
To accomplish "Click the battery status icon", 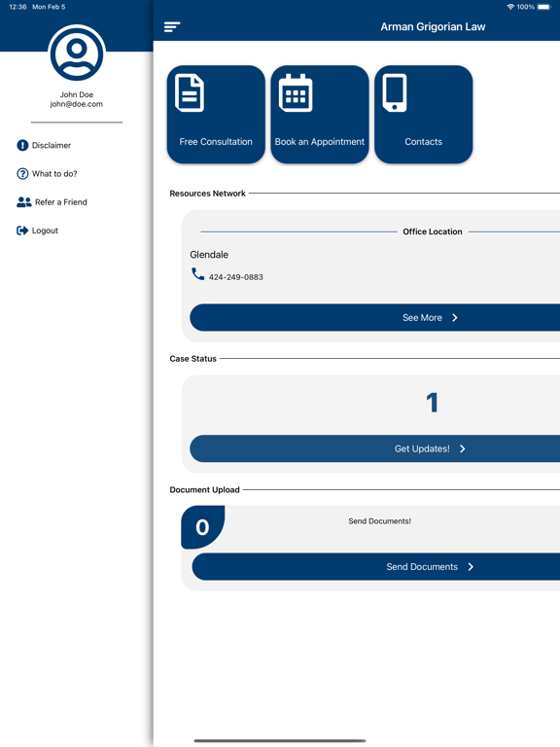I will [544, 7].
